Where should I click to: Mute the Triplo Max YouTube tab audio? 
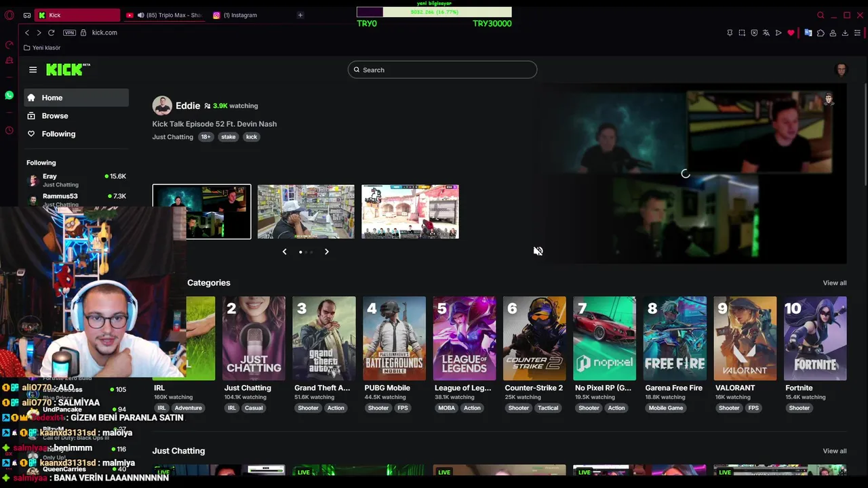[140, 15]
